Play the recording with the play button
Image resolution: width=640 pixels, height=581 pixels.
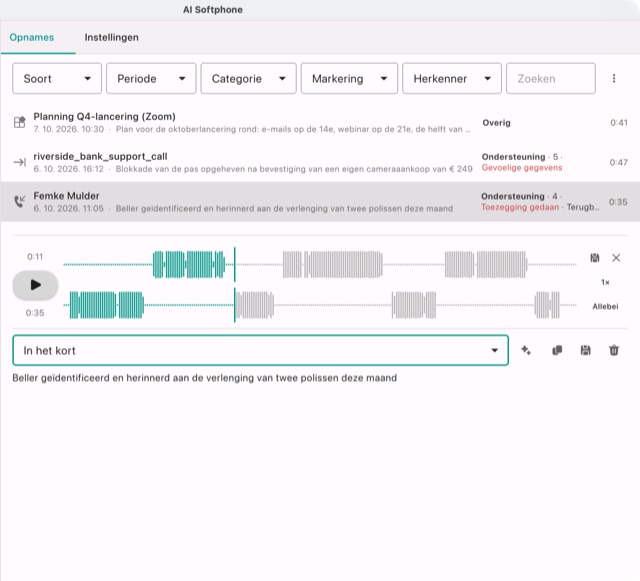pyautogui.click(x=35, y=285)
